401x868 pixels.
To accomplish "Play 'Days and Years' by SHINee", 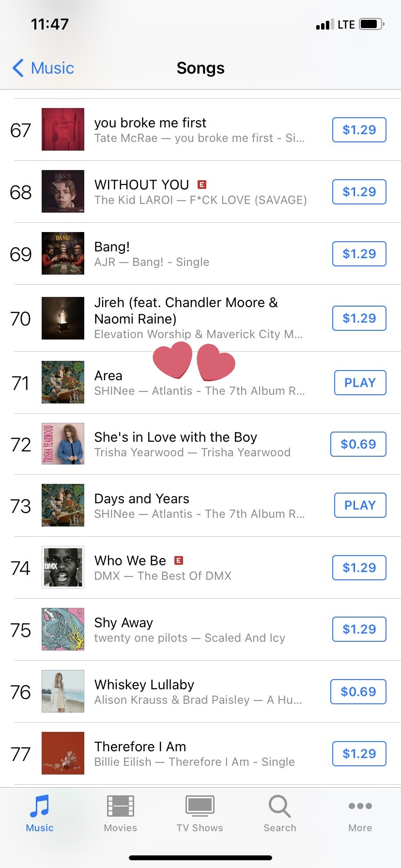I will [x=360, y=505].
